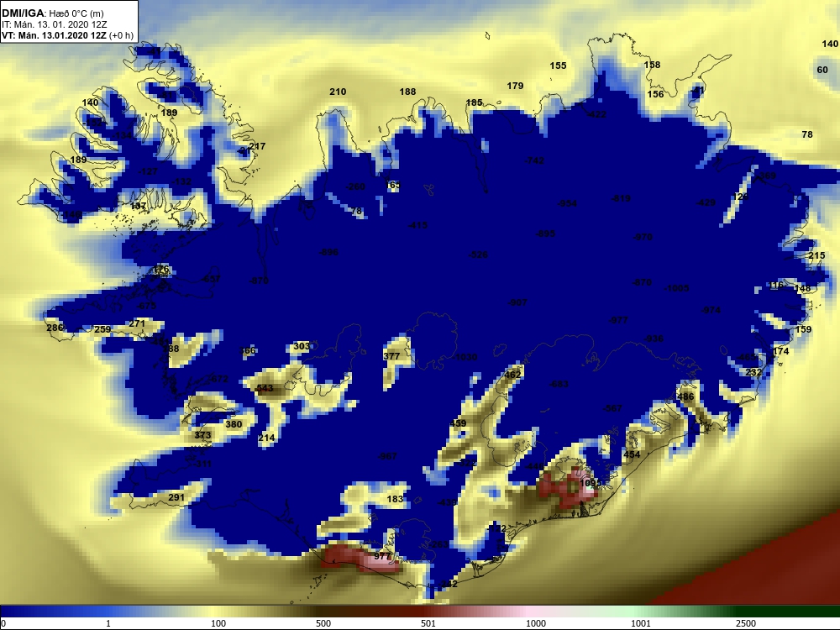Select the 185 coastal value

tap(474, 102)
